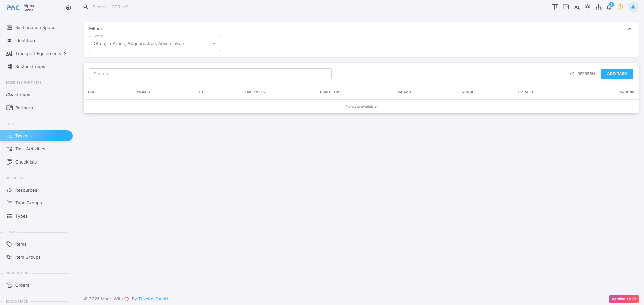644x305 pixels.
Task: Open the Status filter dropdown
Action: coord(155,44)
